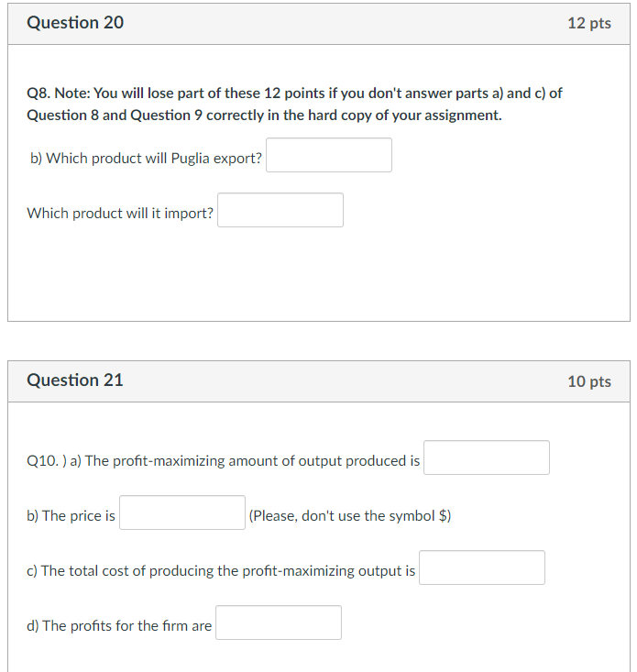Screen dimensions: 637x672
Task: Click the 'The price is' answer box
Action: coord(182,512)
